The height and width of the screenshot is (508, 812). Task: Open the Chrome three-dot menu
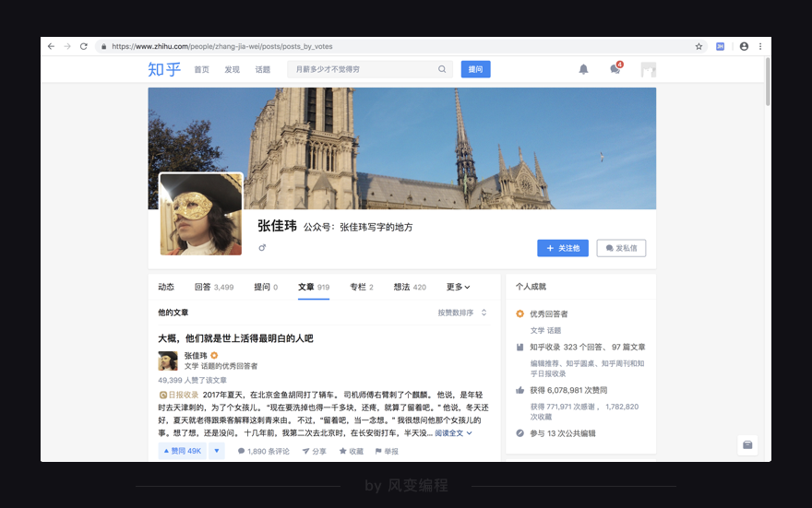[x=760, y=46]
